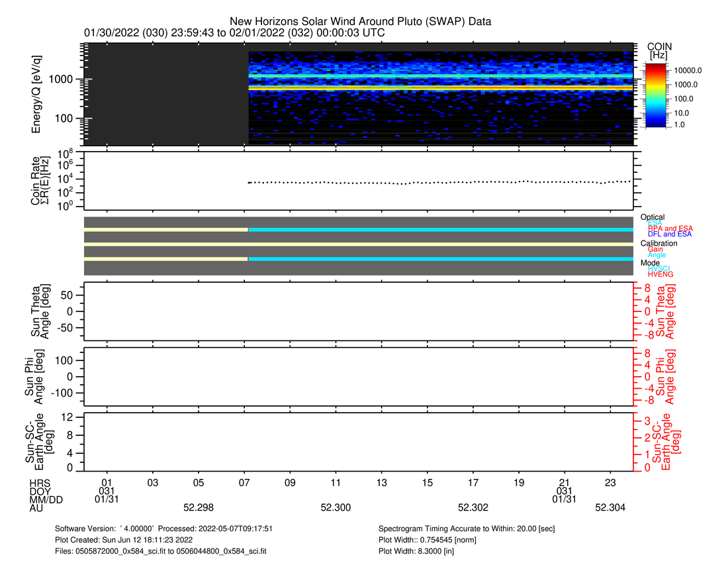This screenshot has width=728, height=563.
Task: Click the Energy/Q [eV/q] axis label
Action: [38, 94]
